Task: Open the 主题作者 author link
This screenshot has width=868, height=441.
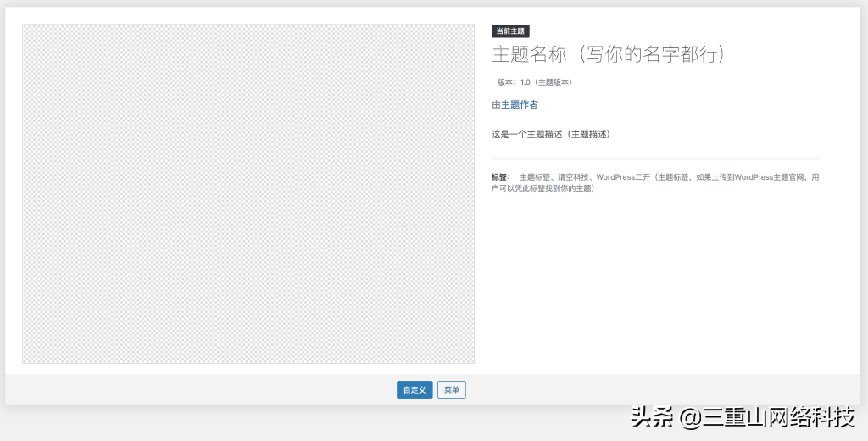Action: 520,104
